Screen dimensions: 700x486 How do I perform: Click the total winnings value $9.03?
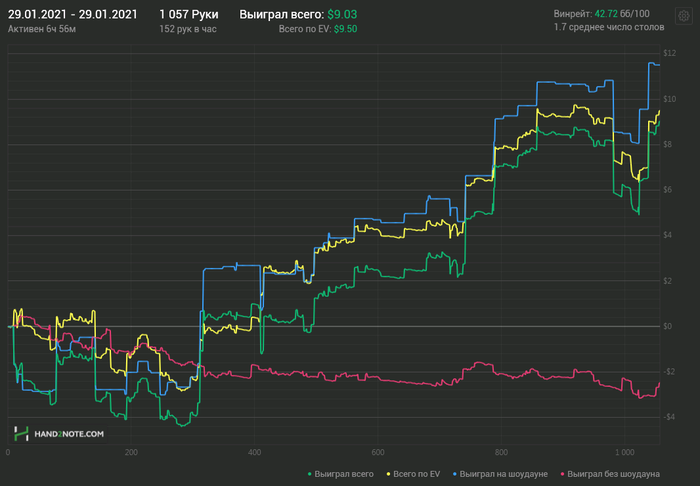342,14
